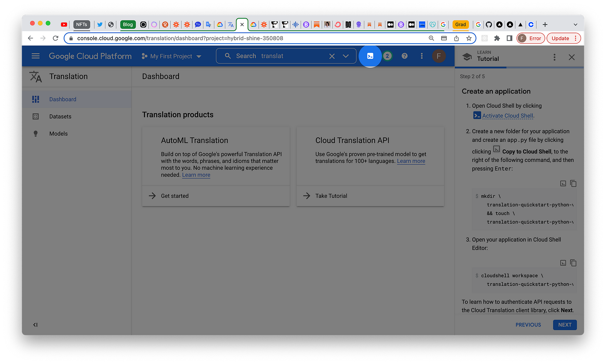The width and height of the screenshot is (606, 364).
Task: Switch to the YouTube tab
Action: click(64, 25)
